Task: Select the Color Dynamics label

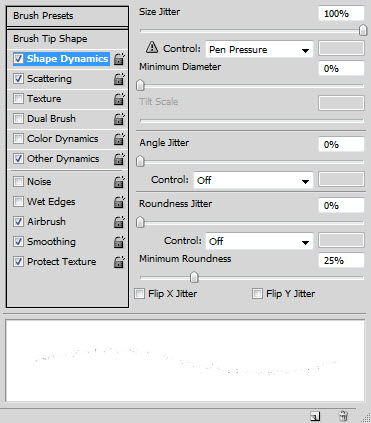Action: (x=63, y=139)
